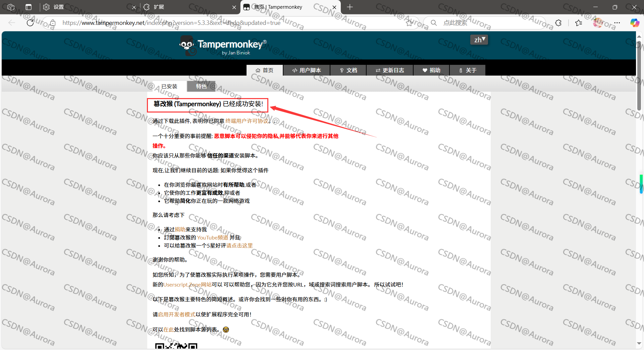Open the browser workspaces icon

(11, 7)
